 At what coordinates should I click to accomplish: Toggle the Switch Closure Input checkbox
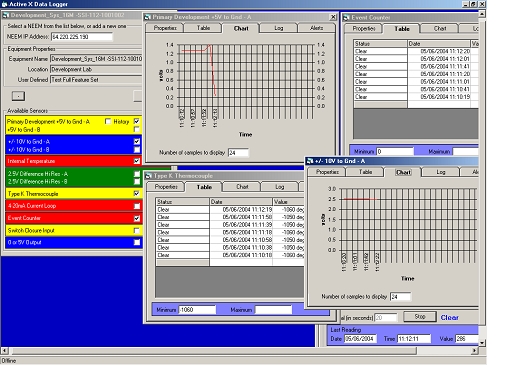tap(137, 230)
